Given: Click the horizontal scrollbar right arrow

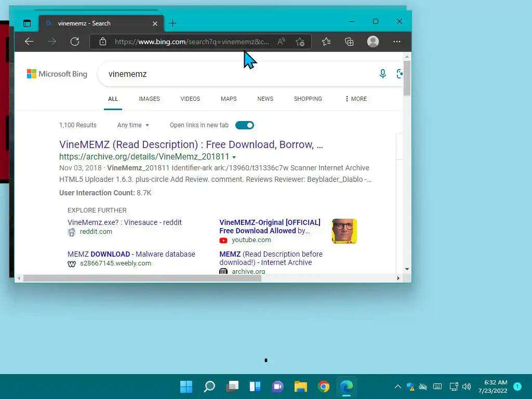Looking at the screenshot, I should 398,278.
